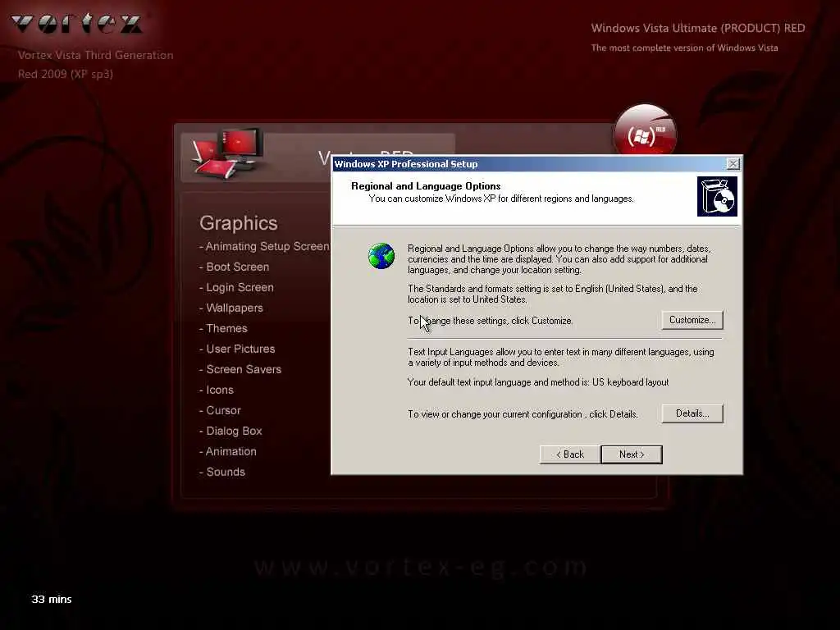Go to the Next setup step
The height and width of the screenshot is (630, 840).
coord(632,454)
